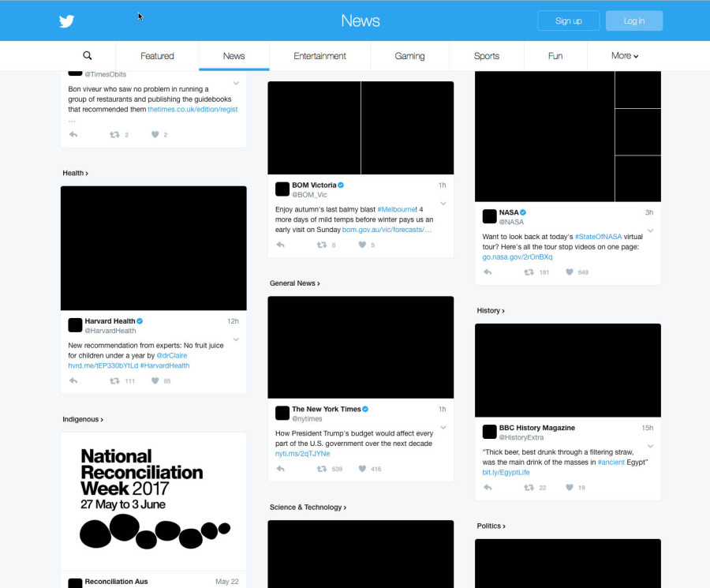This screenshot has width=710, height=588.
Task: Retweet The New York Times tweet
Action: tap(322, 469)
